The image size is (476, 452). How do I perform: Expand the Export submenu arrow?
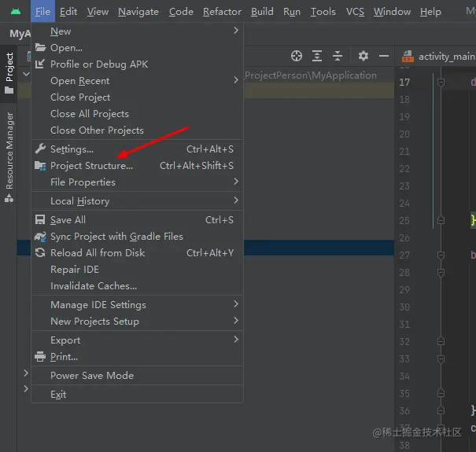[x=236, y=339]
